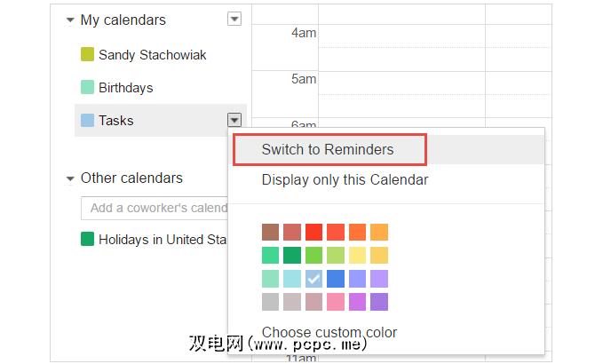Collapse the Other calendars section

click(70, 178)
